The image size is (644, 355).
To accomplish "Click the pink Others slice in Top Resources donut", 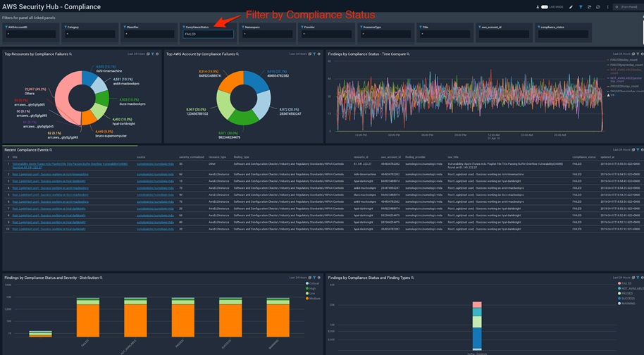I will click(x=63, y=94).
